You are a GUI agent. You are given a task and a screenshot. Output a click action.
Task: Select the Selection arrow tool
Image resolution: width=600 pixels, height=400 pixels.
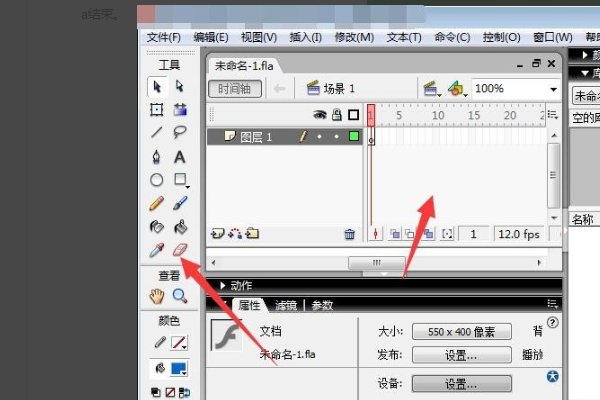pyautogui.click(x=157, y=87)
